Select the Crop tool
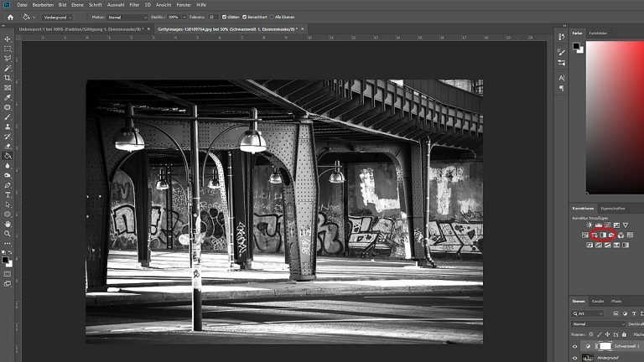The width and height of the screenshot is (644, 362). [8, 77]
